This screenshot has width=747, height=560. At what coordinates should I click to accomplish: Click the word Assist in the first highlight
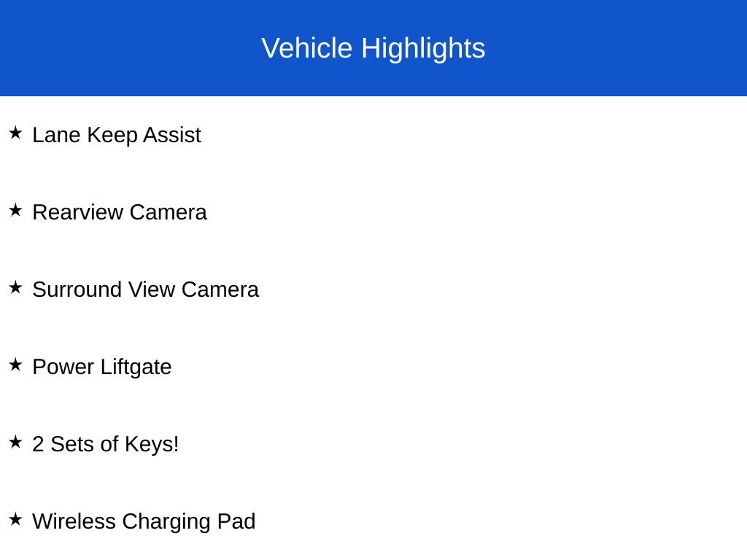pos(172,135)
